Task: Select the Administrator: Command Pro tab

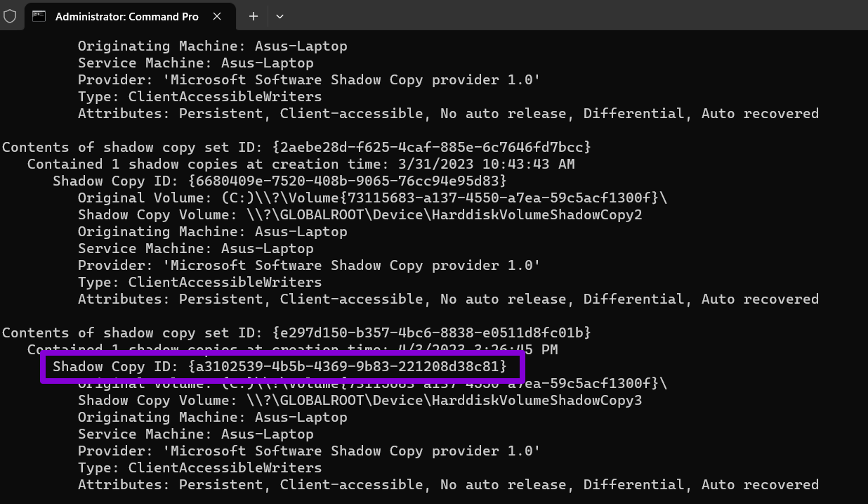Action: click(x=126, y=16)
